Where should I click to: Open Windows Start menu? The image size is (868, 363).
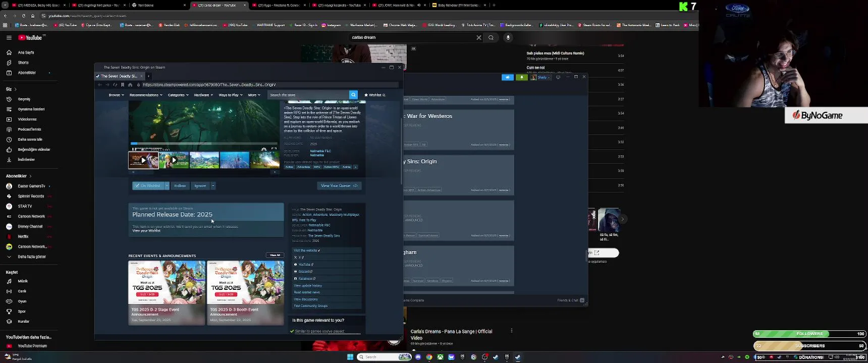coord(350,357)
